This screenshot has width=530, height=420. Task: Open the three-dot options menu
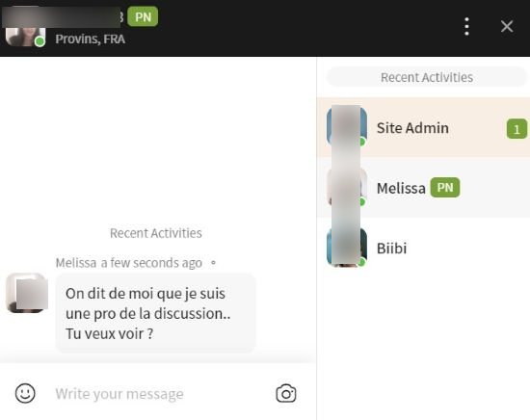tap(466, 26)
